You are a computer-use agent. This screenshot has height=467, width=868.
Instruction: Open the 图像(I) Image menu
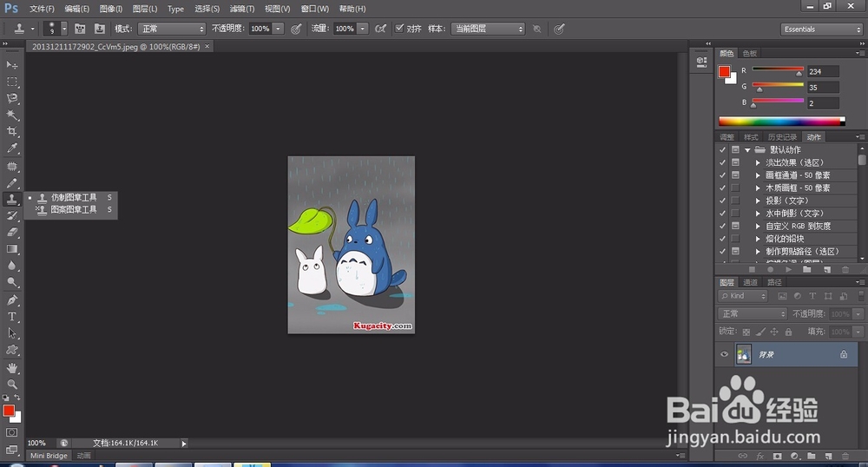pos(111,9)
